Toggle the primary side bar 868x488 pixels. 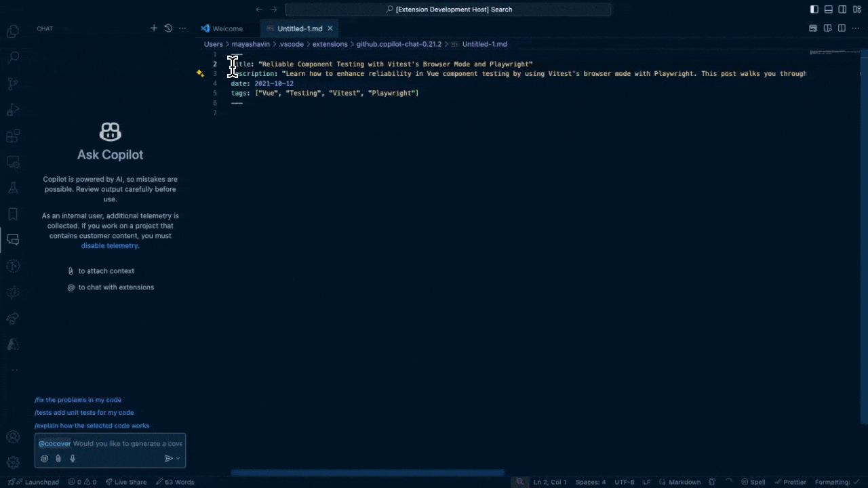coord(814,9)
